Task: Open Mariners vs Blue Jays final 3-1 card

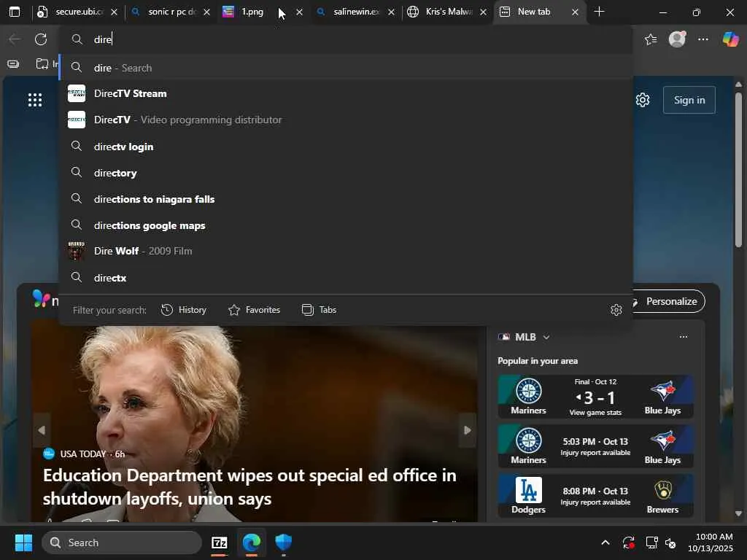Action: [595, 397]
